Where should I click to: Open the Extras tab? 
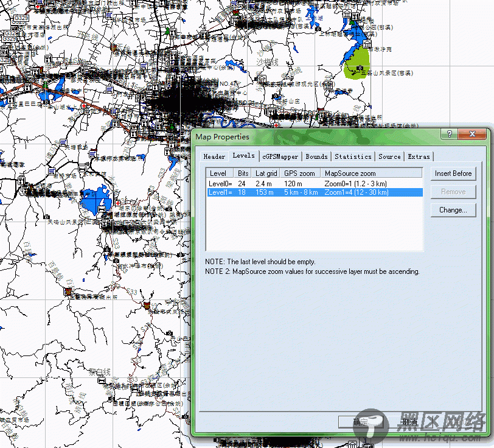point(419,156)
